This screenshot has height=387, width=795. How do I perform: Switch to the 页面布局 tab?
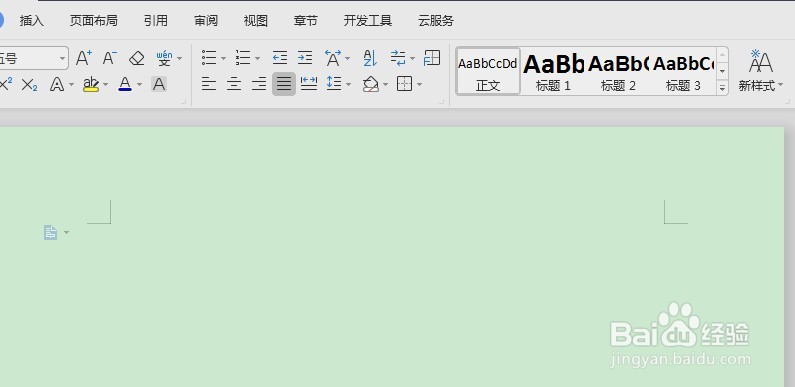[94, 21]
